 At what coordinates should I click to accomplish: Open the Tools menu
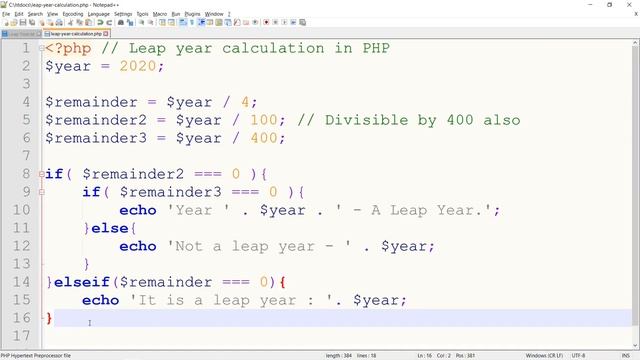pyautogui.click(x=142, y=14)
